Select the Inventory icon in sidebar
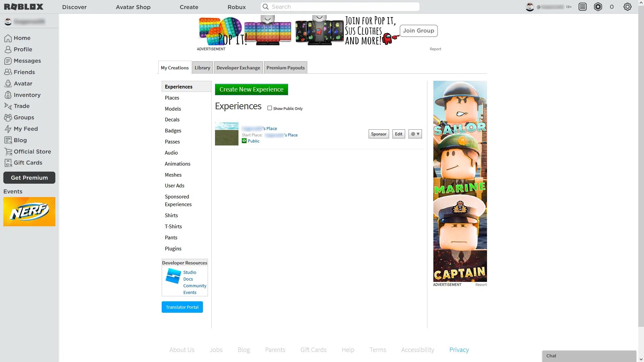Image resolution: width=644 pixels, height=362 pixels. (x=7, y=95)
